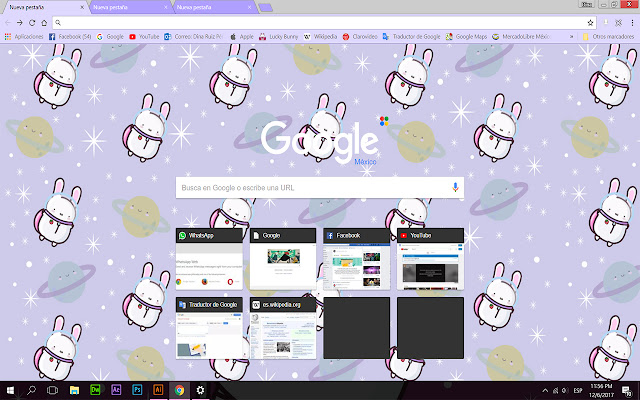Go back with the back arrow
640x400 pixels.
[x=8, y=23]
